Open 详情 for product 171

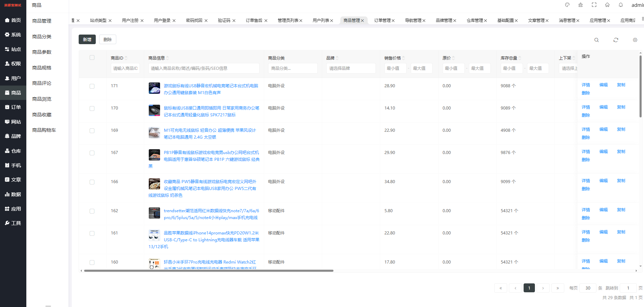pyautogui.click(x=586, y=85)
